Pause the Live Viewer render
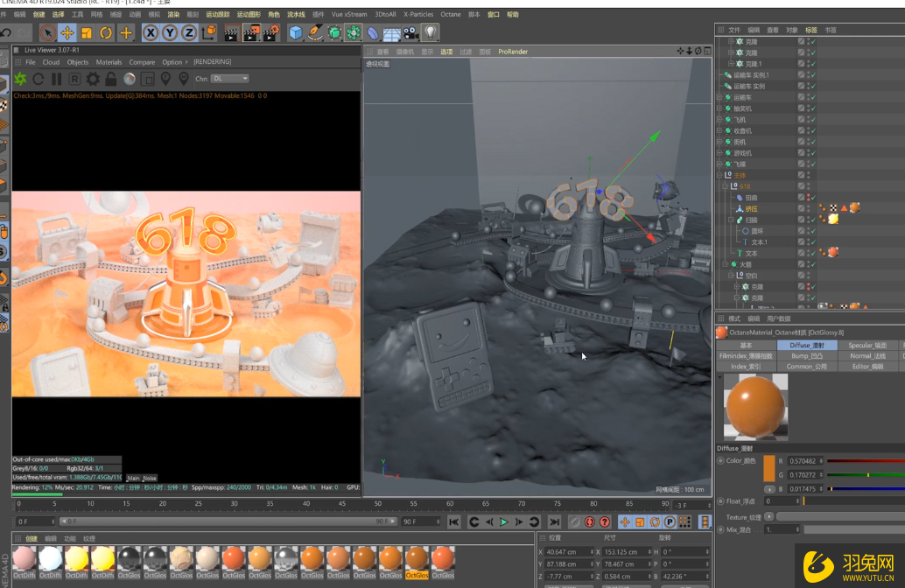The image size is (905, 588). (x=57, y=80)
